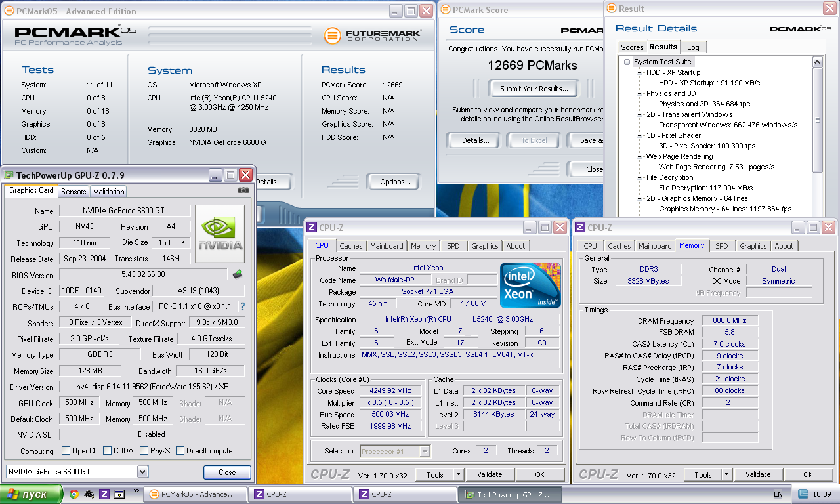Image resolution: width=840 pixels, height=504 pixels.
Task: Click the PCMark Score window title icon
Action: point(446,10)
